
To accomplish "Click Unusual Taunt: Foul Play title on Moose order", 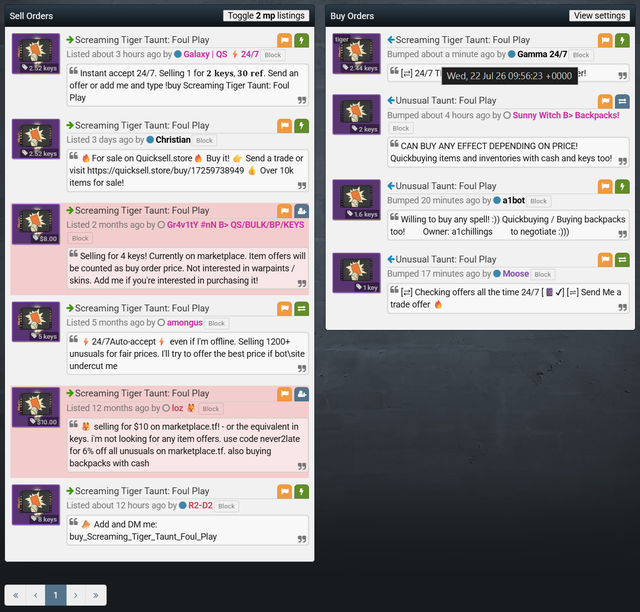I will pyautogui.click(x=446, y=260).
